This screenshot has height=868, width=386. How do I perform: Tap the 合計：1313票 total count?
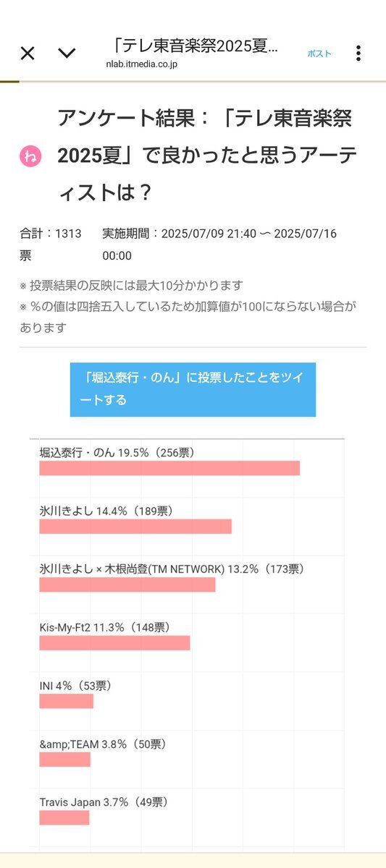click(50, 244)
